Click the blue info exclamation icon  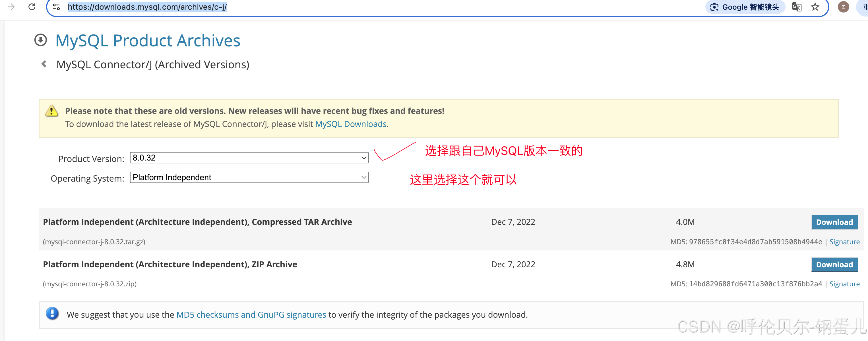click(52, 313)
